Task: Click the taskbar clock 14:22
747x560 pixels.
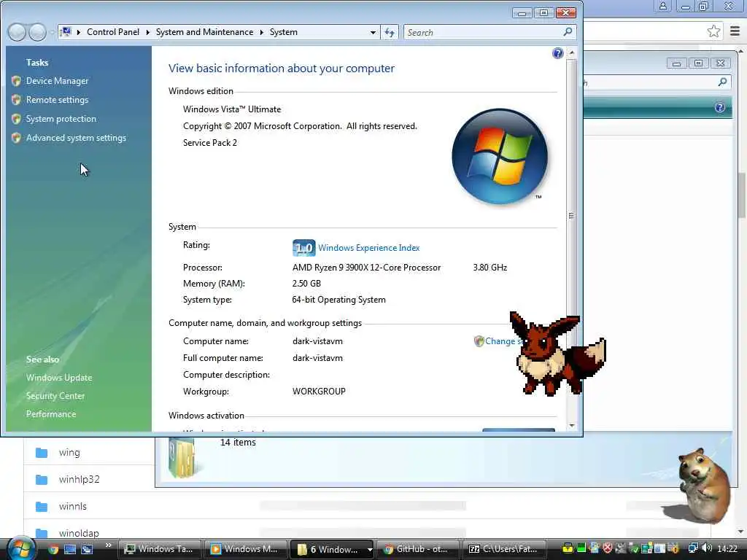Action: click(727, 549)
